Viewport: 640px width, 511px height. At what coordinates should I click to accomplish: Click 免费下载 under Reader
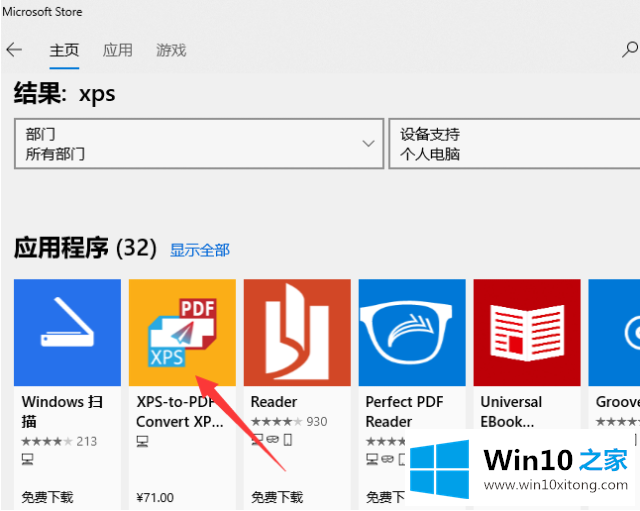[277, 498]
